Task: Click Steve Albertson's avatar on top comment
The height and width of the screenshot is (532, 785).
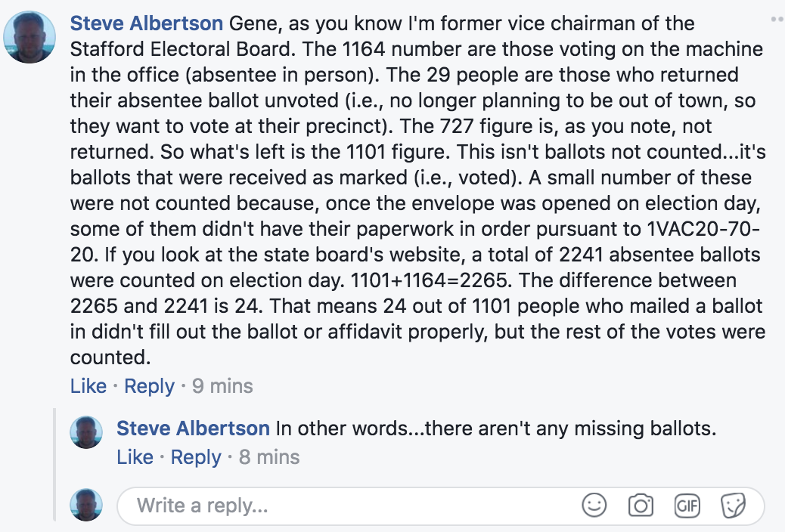Action: [x=29, y=37]
